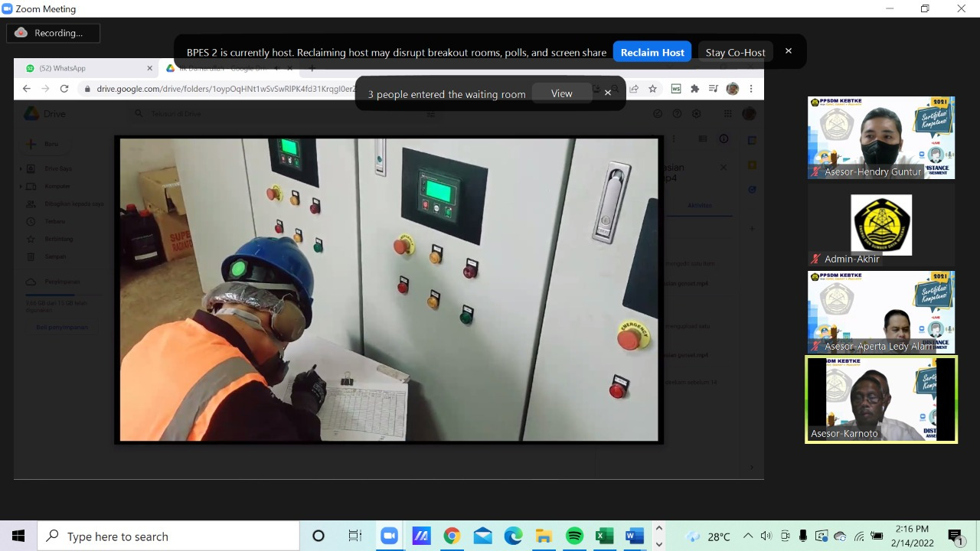Select Admin-Akhir participant tile
Image resolution: width=980 pixels, height=551 pixels.
880,225
